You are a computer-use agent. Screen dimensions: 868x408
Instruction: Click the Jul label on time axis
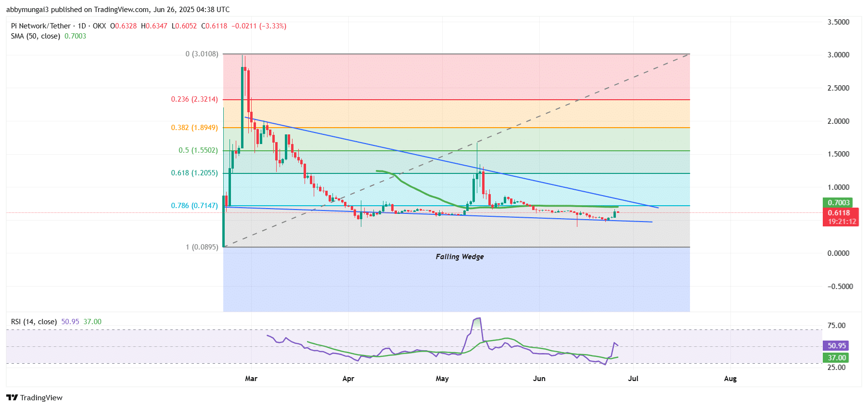click(x=633, y=379)
